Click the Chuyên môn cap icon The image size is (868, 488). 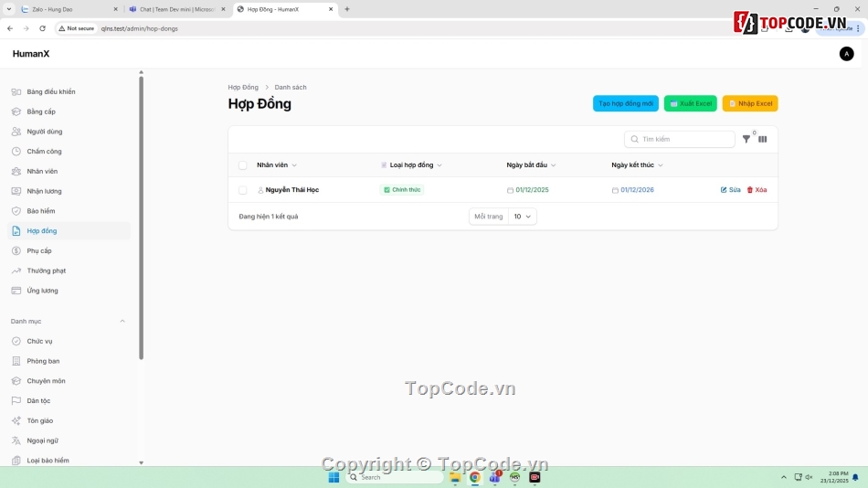coord(16,381)
